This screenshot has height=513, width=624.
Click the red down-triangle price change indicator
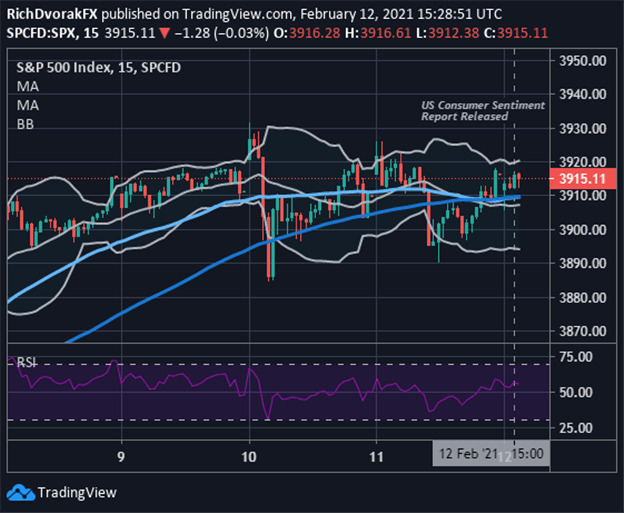[164, 33]
